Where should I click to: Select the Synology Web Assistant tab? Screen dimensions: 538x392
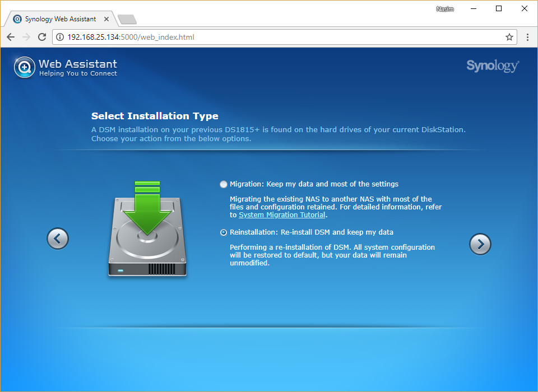click(61, 19)
